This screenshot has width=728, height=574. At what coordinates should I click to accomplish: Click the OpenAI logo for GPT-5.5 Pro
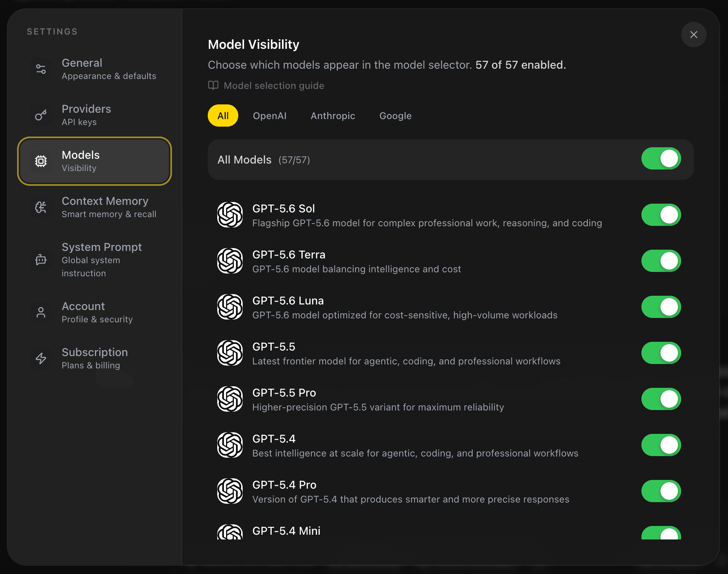230,399
